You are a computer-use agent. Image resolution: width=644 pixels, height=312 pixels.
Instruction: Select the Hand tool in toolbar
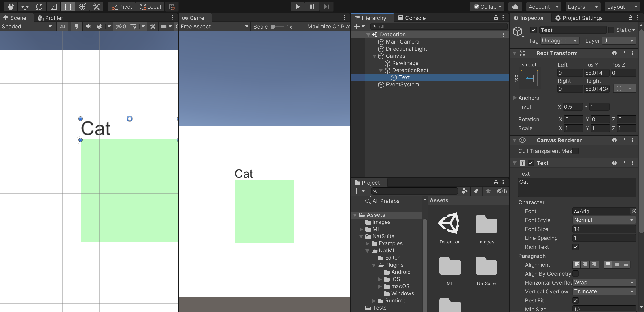pos(11,7)
